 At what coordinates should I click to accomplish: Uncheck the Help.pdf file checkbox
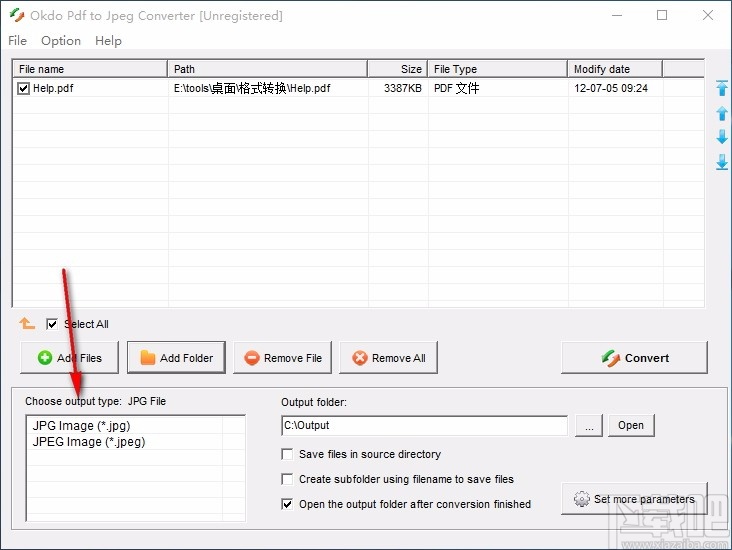click(x=23, y=88)
